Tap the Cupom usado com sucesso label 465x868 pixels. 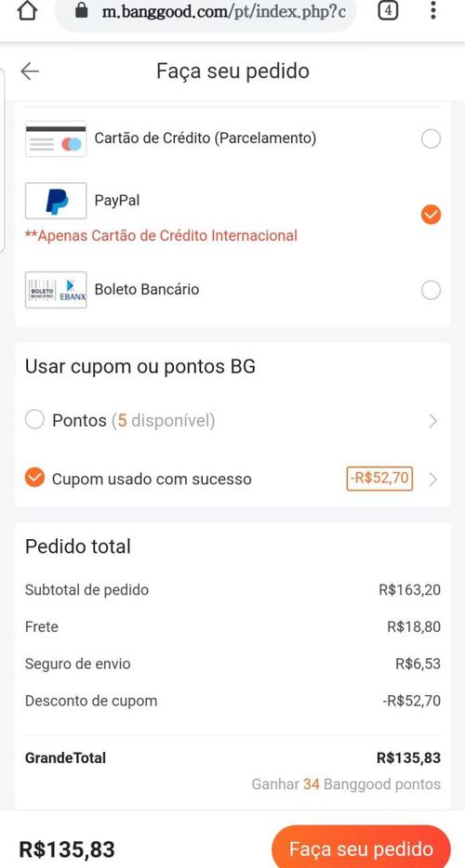click(x=152, y=480)
